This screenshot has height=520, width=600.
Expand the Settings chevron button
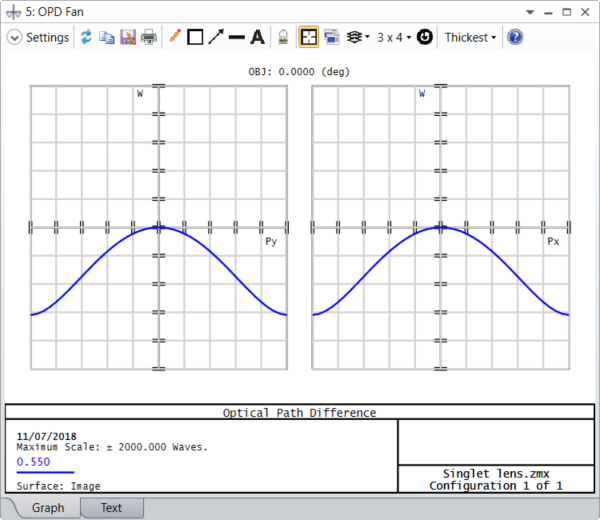point(14,37)
